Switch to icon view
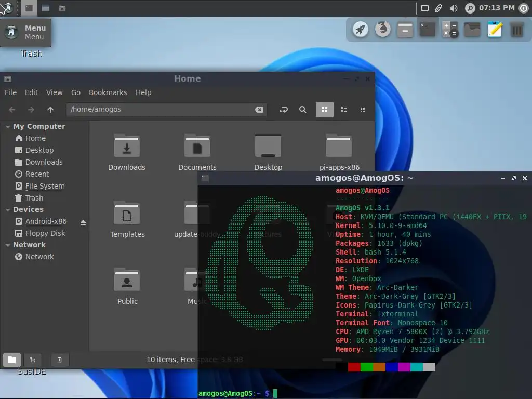 (325, 110)
